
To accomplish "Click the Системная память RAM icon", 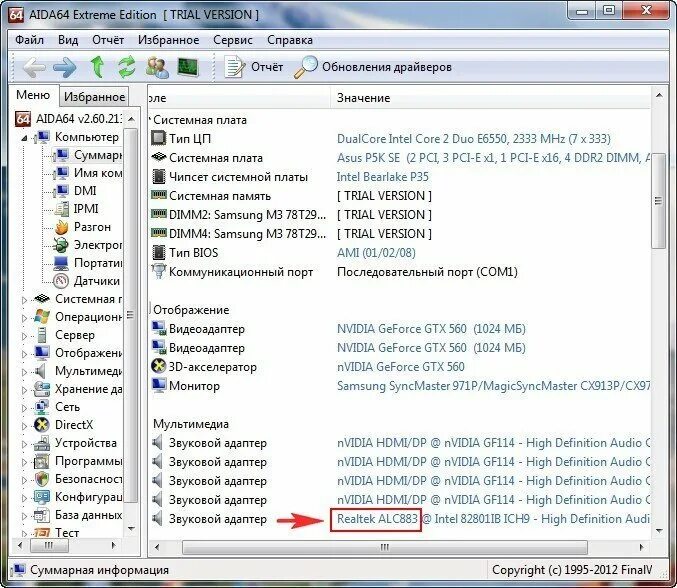I will 158,195.
